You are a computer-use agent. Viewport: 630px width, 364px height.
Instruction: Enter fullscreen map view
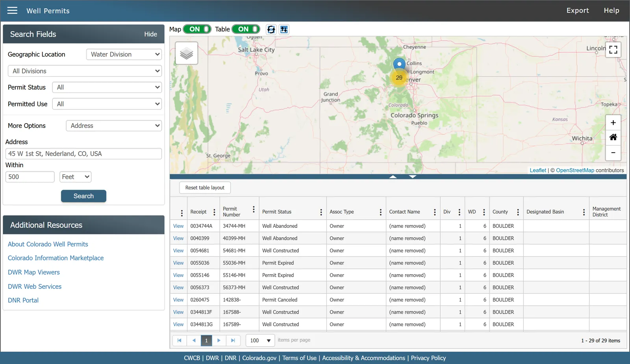(613, 50)
